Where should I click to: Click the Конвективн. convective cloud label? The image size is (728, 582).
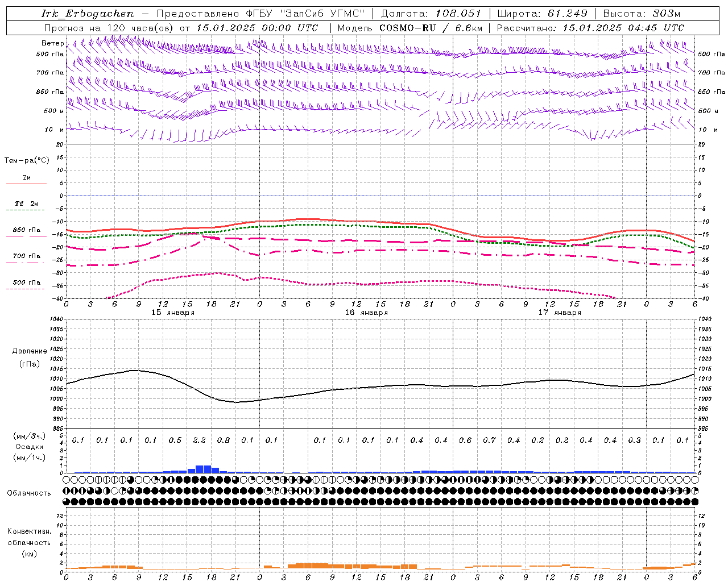[x=30, y=531]
